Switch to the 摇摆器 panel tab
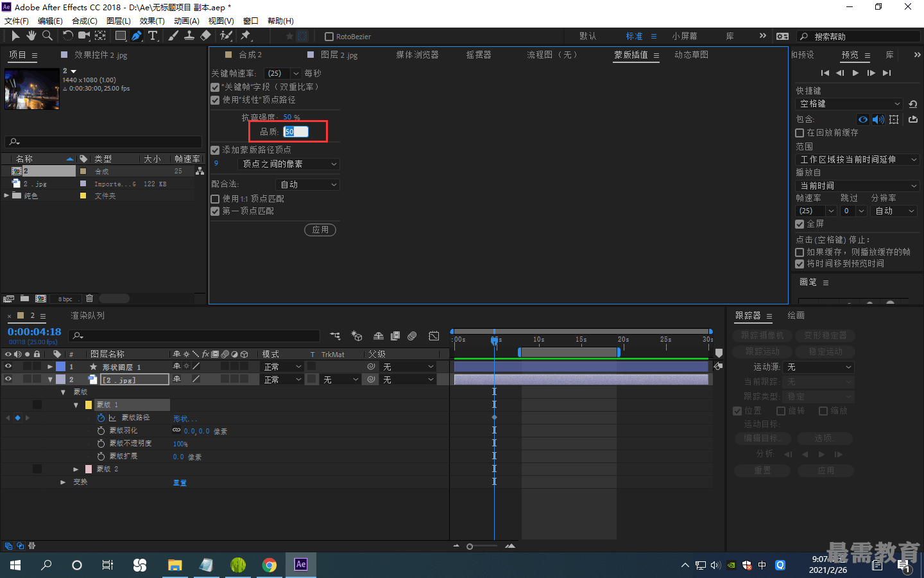 [479, 55]
